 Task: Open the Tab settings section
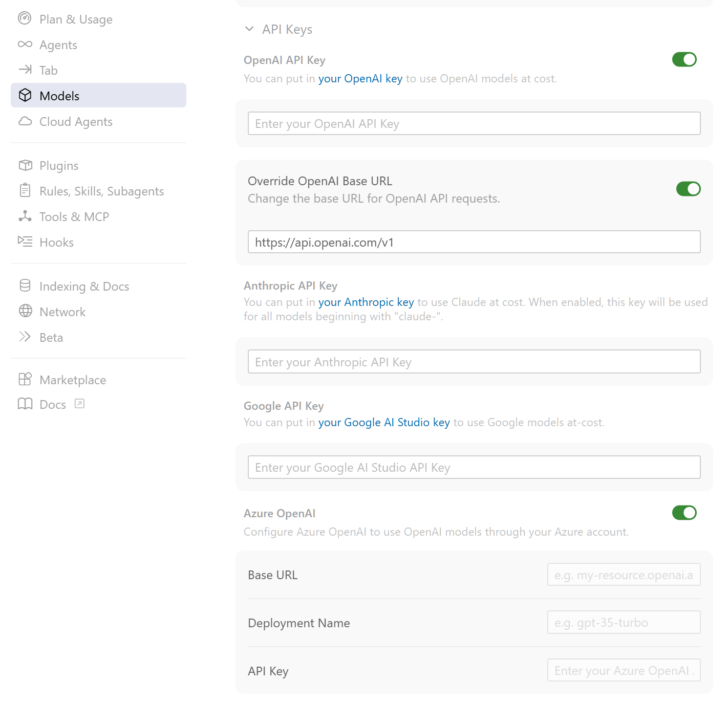(x=98, y=70)
